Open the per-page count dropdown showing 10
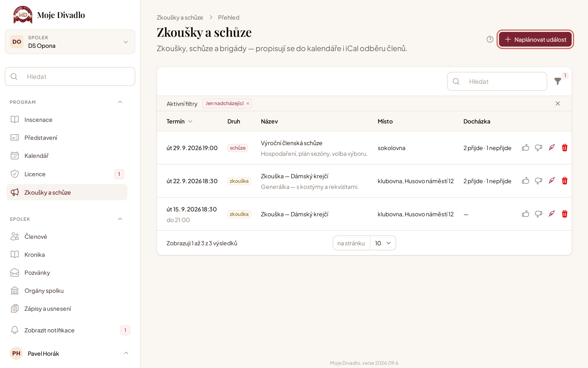 (x=383, y=243)
